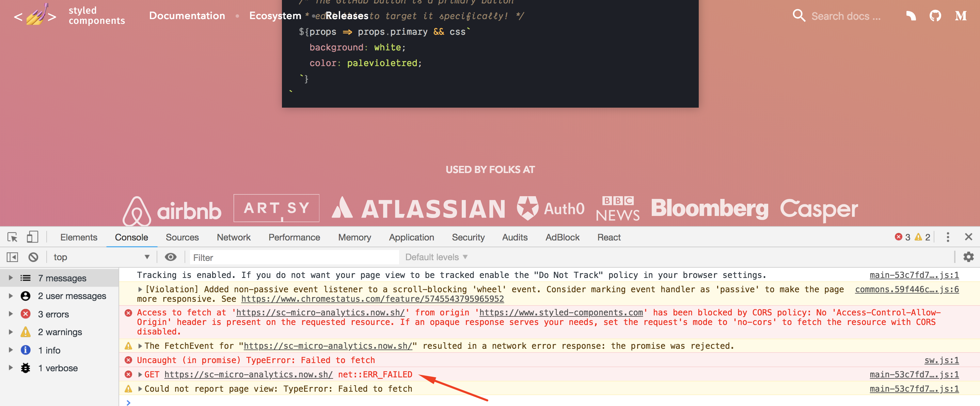Activate the inspect element cursor tool

[x=12, y=237]
